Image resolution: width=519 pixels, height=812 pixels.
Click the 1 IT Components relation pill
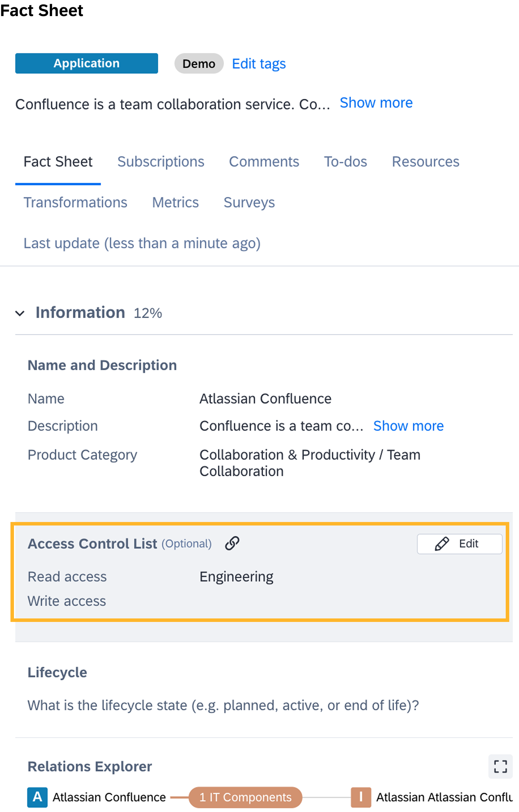245,797
